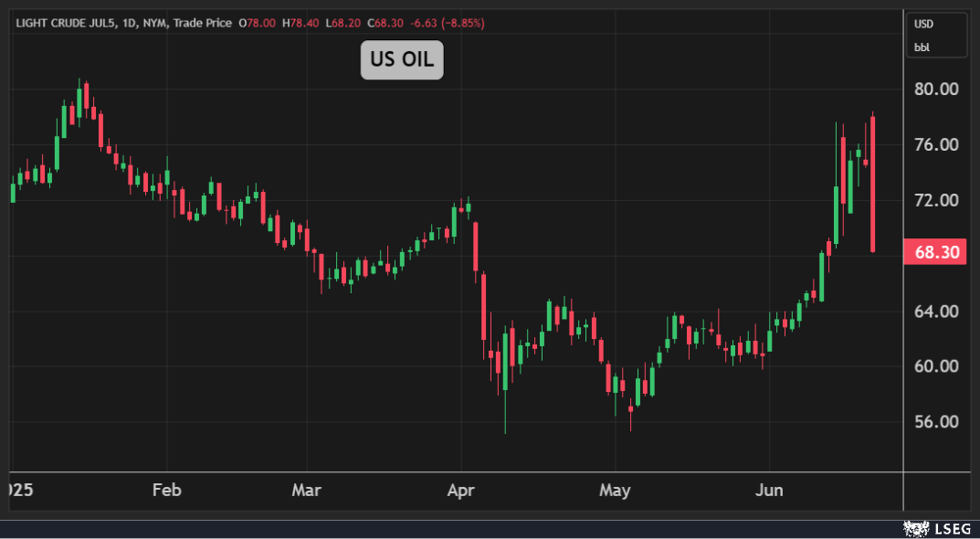The width and height of the screenshot is (980, 539).
Task: Select the Mar marker on time axis
Action: [x=306, y=491]
